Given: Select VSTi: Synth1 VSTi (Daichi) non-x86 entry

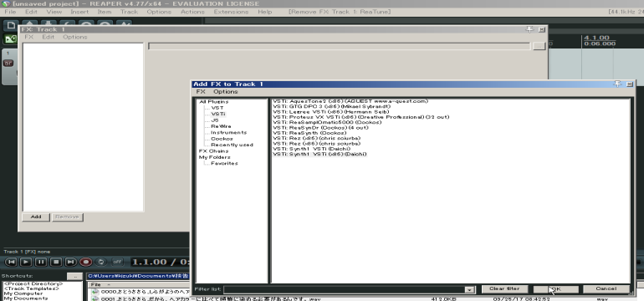Looking at the screenshot, I should [311, 149].
